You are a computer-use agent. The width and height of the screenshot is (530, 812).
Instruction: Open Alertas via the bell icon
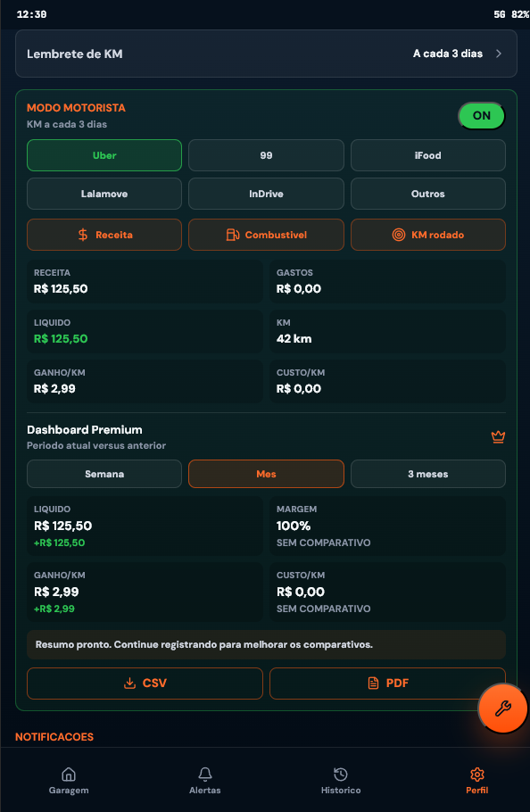205,774
